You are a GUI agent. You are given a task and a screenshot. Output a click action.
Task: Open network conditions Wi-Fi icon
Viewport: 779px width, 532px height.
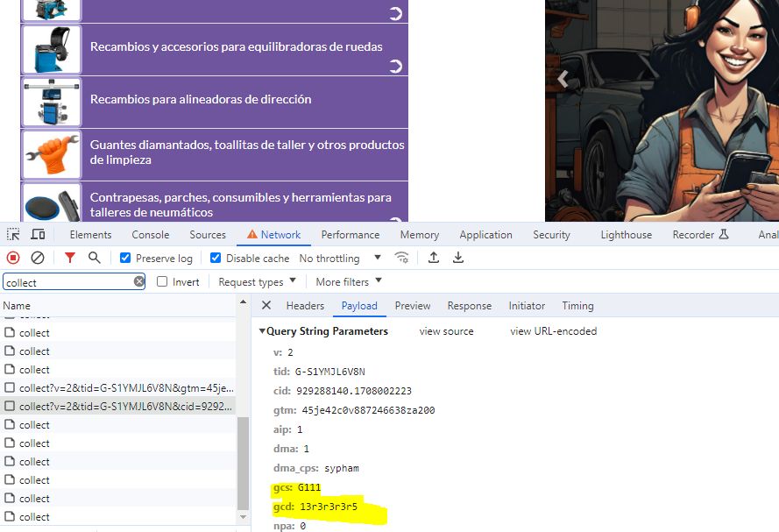402,258
